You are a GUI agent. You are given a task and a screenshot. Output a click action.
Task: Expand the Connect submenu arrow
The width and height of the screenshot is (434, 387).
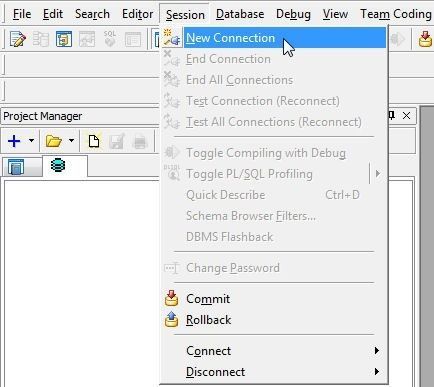click(377, 351)
